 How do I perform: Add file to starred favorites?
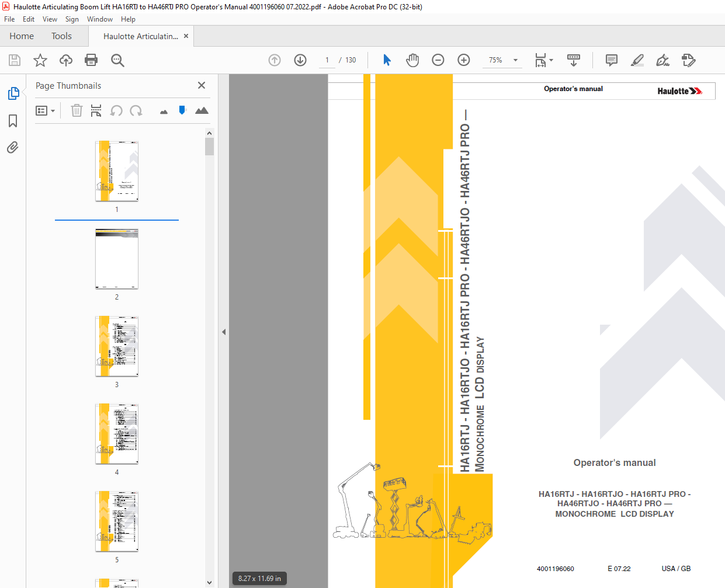tap(40, 60)
